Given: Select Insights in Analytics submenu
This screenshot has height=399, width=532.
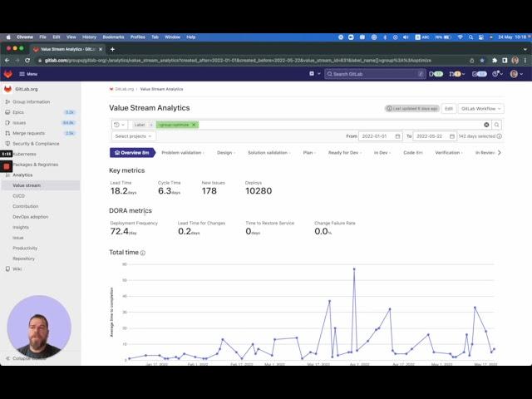Looking at the screenshot, I should tap(21, 227).
